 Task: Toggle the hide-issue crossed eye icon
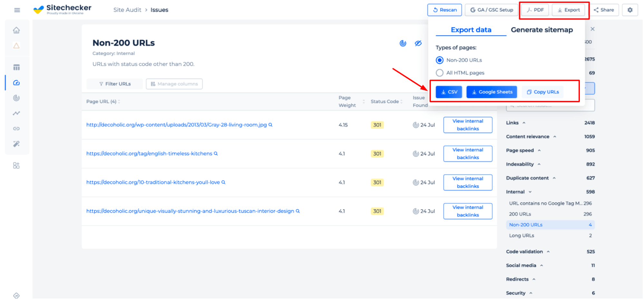click(x=418, y=43)
